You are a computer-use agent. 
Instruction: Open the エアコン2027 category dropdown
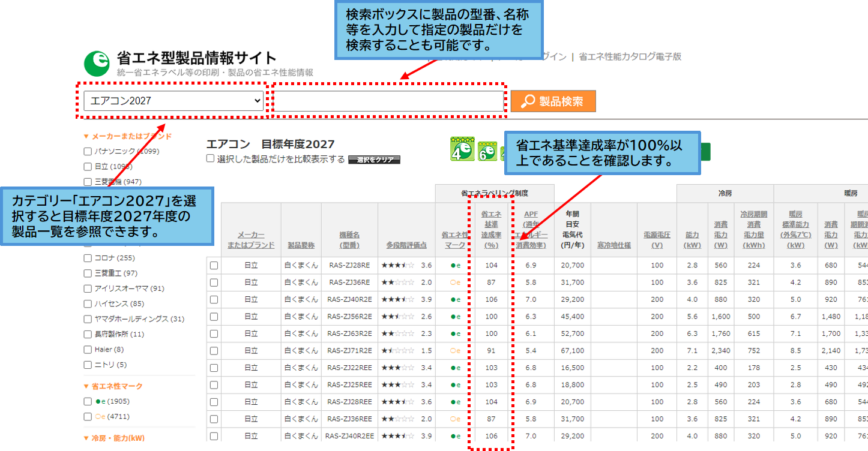[173, 101]
